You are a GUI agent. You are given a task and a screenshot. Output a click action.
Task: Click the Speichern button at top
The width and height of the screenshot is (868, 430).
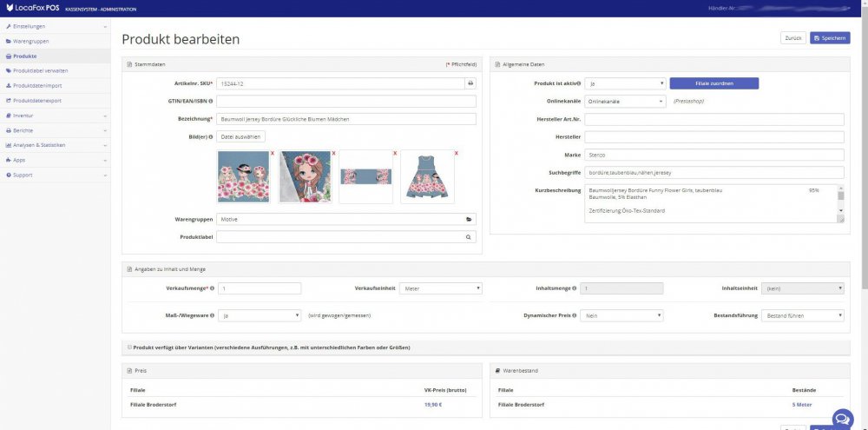[x=830, y=37]
